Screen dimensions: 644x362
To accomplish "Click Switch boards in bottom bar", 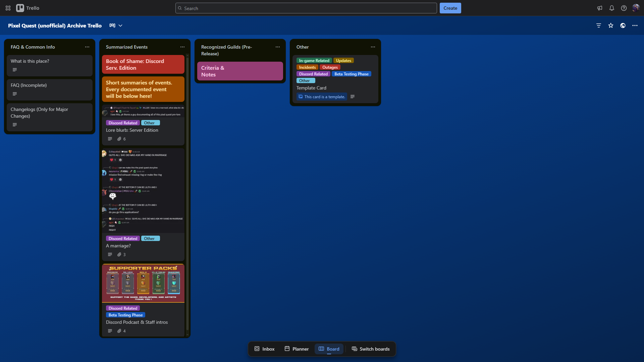I will (371, 349).
